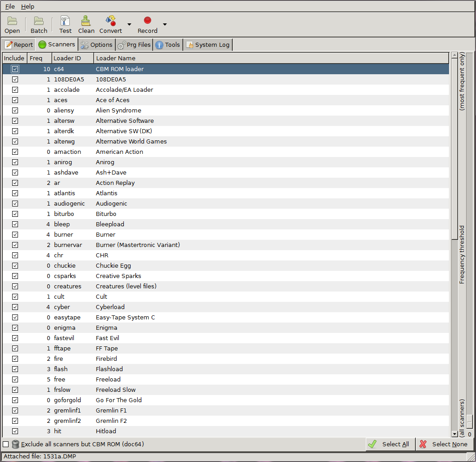Viewport: 476px width, 462px height.
Task: Click the Select All button
Action: tap(390, 444)
